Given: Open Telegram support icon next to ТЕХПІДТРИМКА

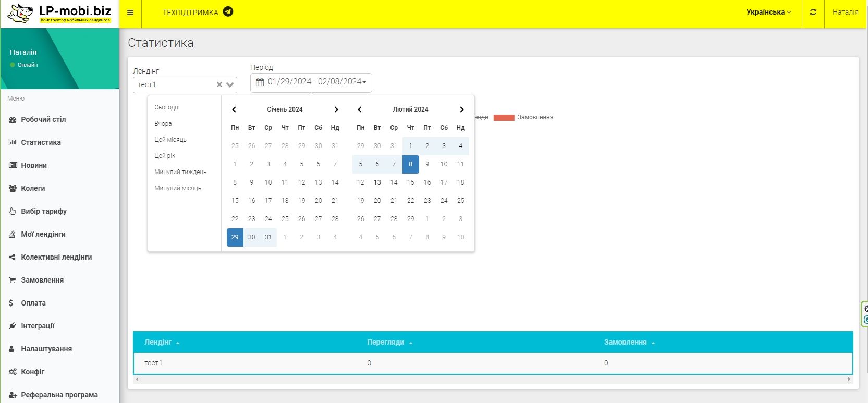Looking at the screenshot, I should (x=228, y=12).
